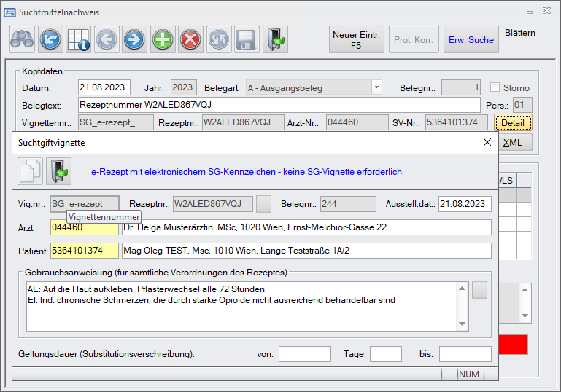Close Suchtgiftvignette dialog via door icon
This screenshot has width=561, height=392.
pyautogui.click(x=58, y=173)
